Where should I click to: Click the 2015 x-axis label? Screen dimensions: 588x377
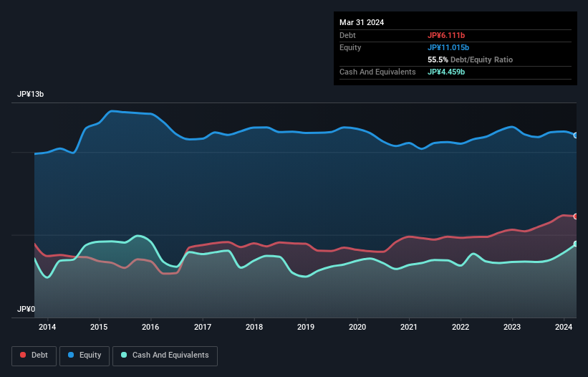click(99, 327)
